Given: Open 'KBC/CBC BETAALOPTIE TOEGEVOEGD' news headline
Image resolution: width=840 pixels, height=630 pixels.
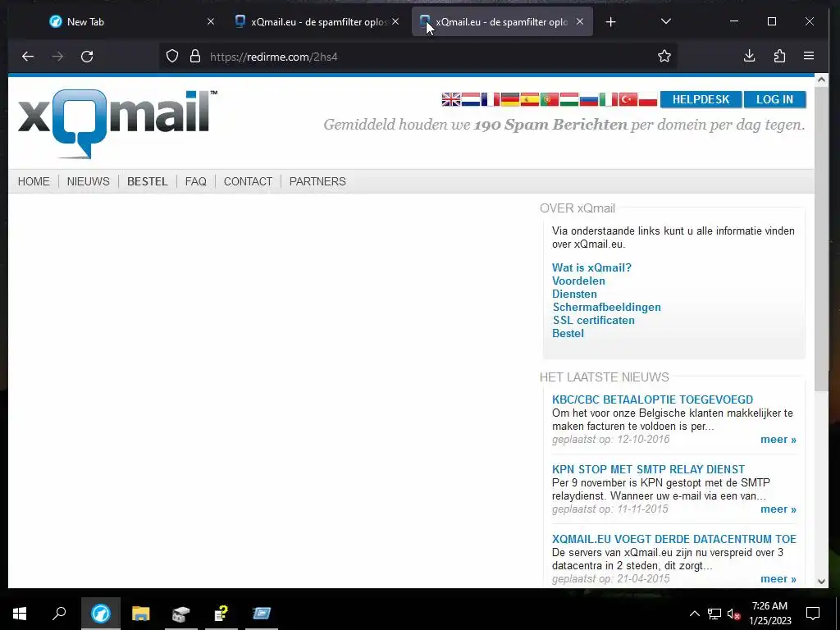Looking at the screenshot, I should (x=652, y=399).
